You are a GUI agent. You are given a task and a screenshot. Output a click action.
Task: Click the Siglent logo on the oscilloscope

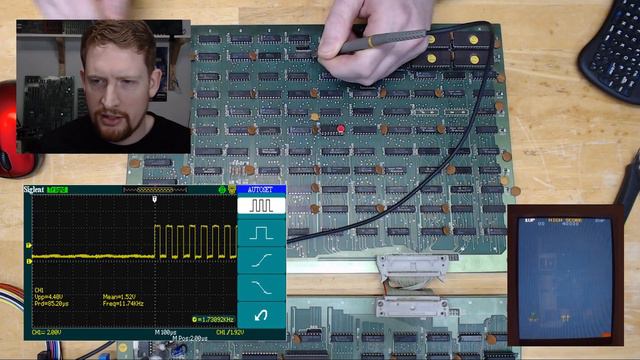pyautogui.click(x=34, y=189)
